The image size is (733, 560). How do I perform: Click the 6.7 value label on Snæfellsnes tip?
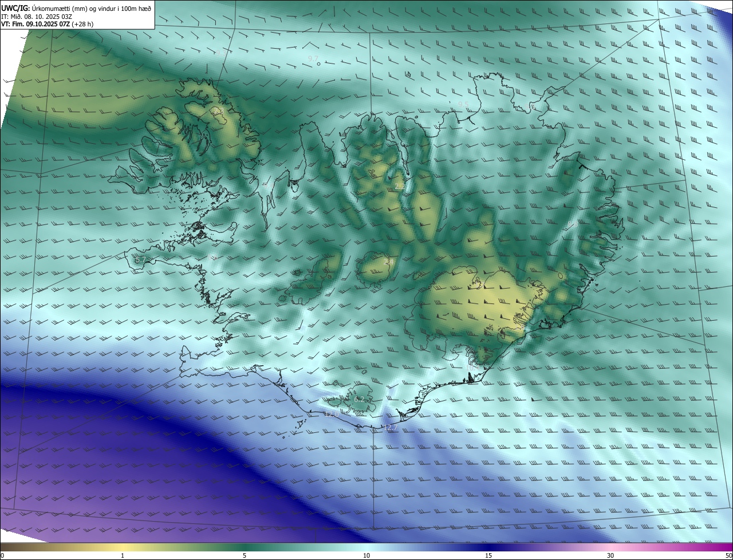(140, 260)
